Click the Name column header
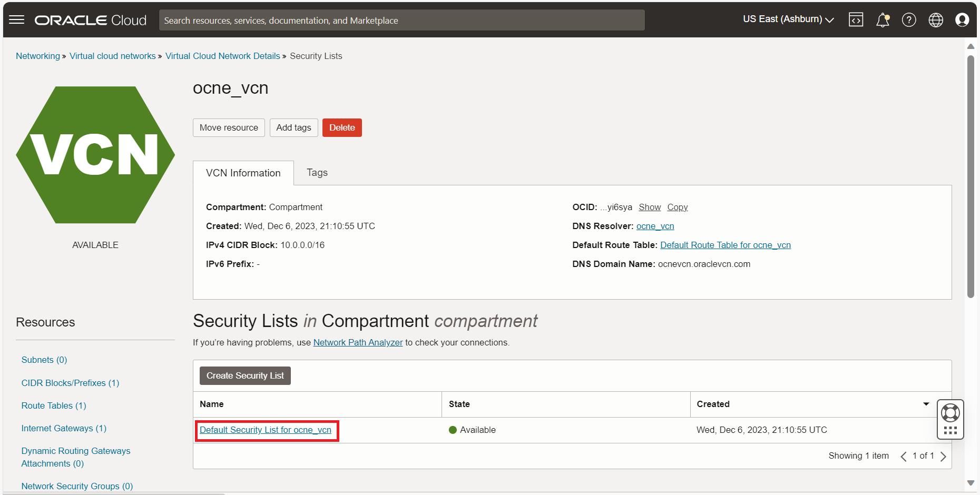This screenshot has width=980, height=495. pyautogui.click(x=317, y=404)
